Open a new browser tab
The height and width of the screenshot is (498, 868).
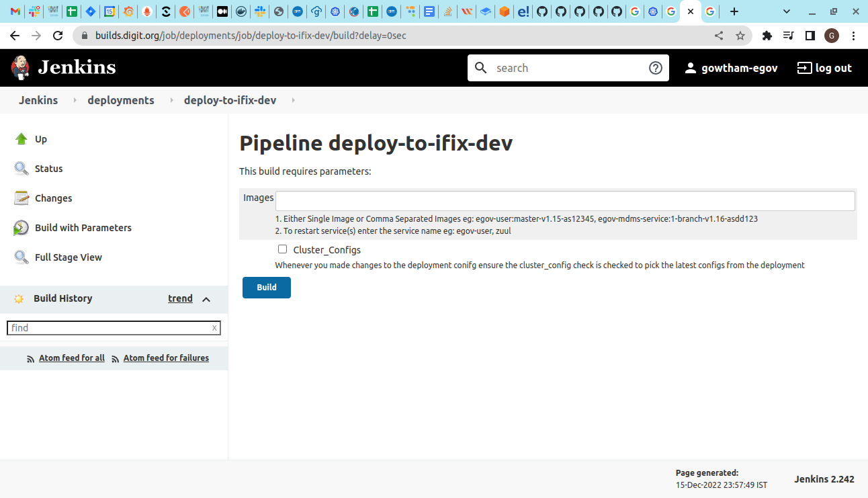734,11
